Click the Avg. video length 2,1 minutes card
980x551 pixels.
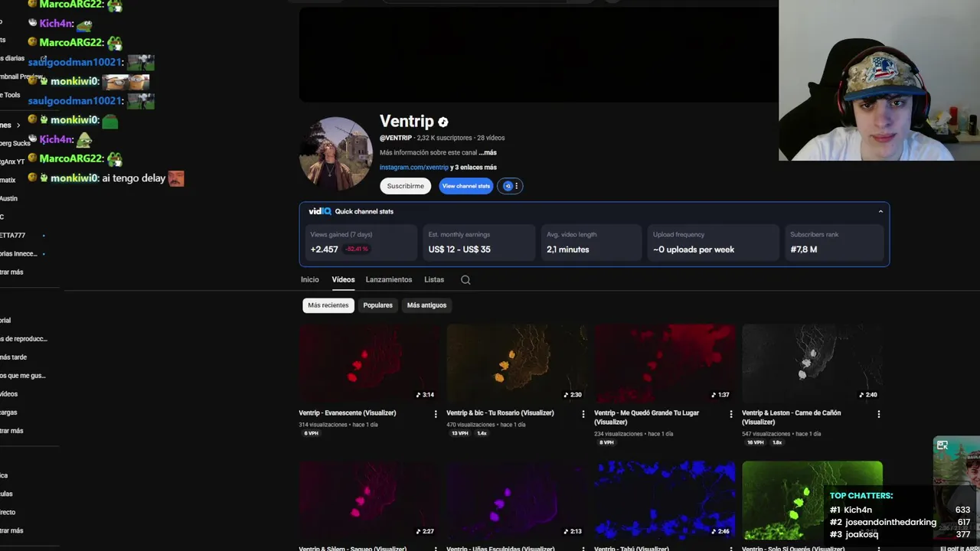(592, 243)
